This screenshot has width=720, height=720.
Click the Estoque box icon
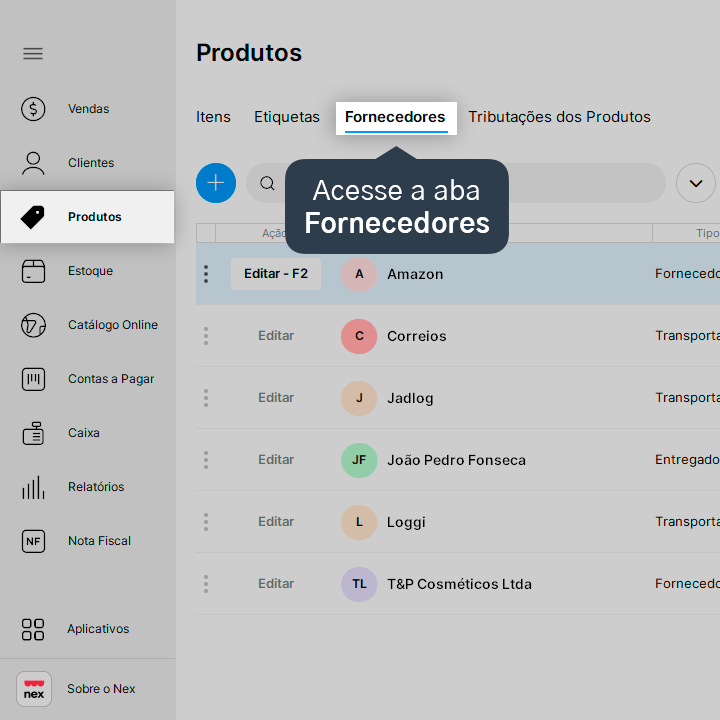click(x=33, y=271)
